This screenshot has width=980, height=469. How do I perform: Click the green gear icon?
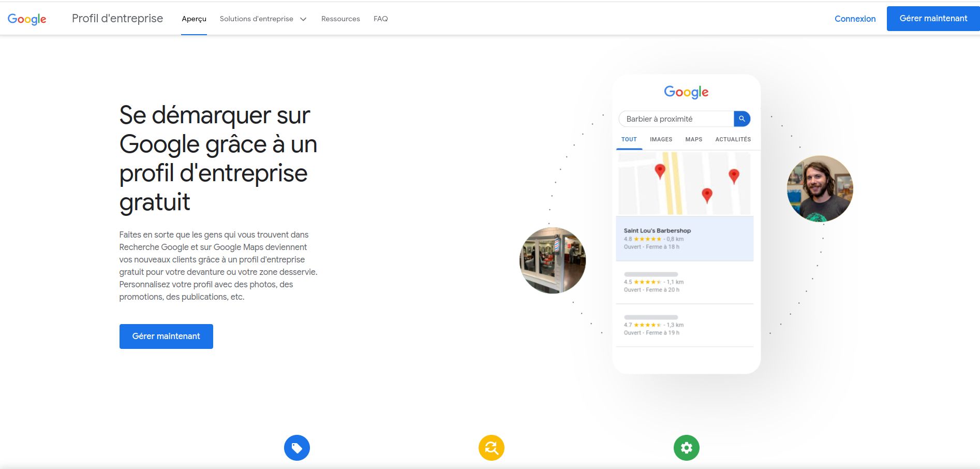pyautogui.click(x=687, y=448)
